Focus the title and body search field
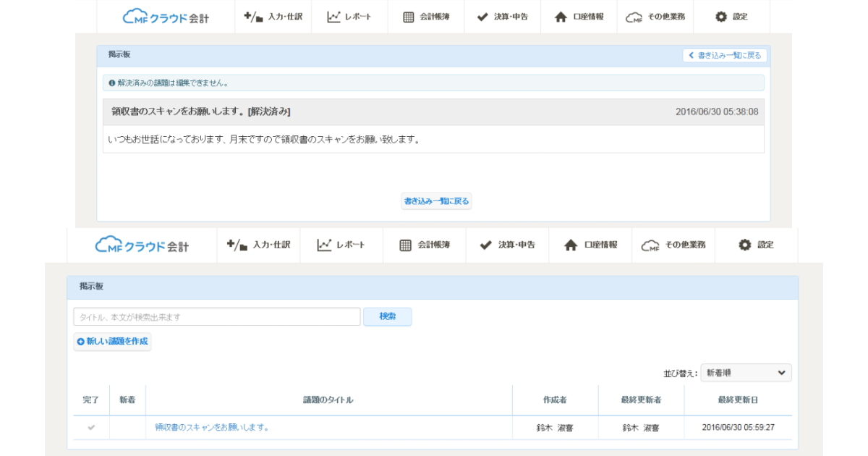The image size is (868, 456). pos(217,317)
